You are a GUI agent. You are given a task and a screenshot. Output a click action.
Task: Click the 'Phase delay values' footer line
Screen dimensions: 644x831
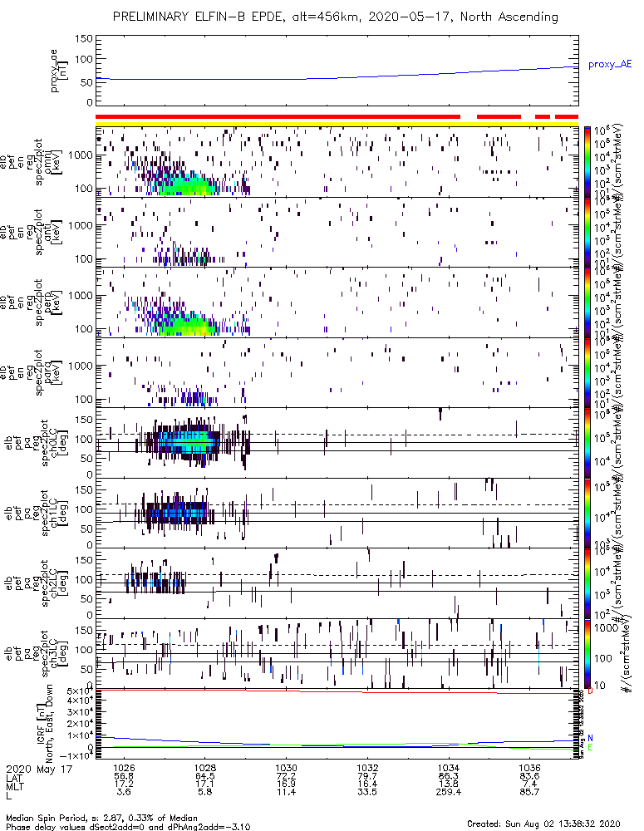point(128,827)
